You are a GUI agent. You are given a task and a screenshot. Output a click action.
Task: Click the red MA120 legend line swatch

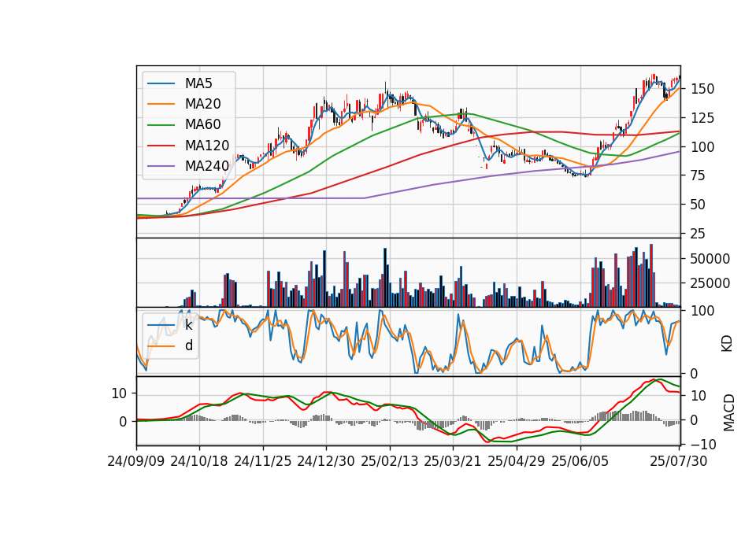click(x=161, y=146)
